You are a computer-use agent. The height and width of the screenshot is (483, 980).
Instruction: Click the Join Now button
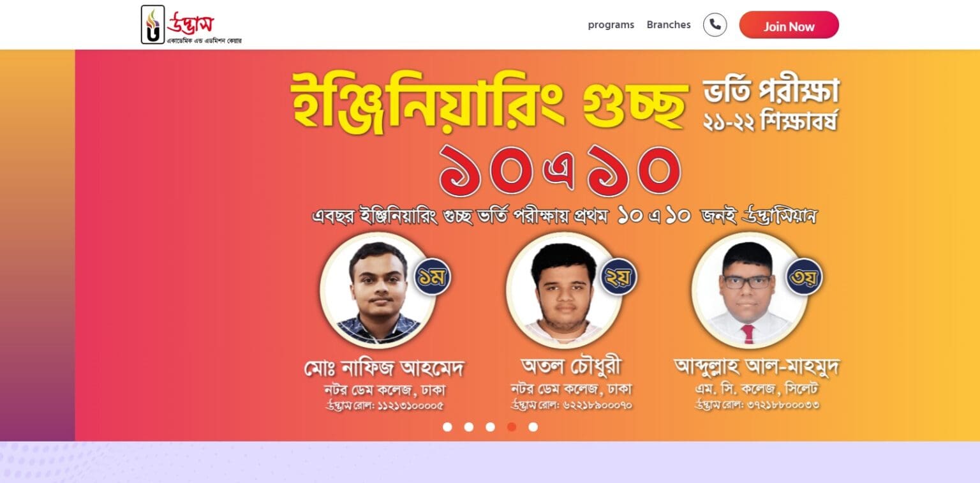coord(789,25)
